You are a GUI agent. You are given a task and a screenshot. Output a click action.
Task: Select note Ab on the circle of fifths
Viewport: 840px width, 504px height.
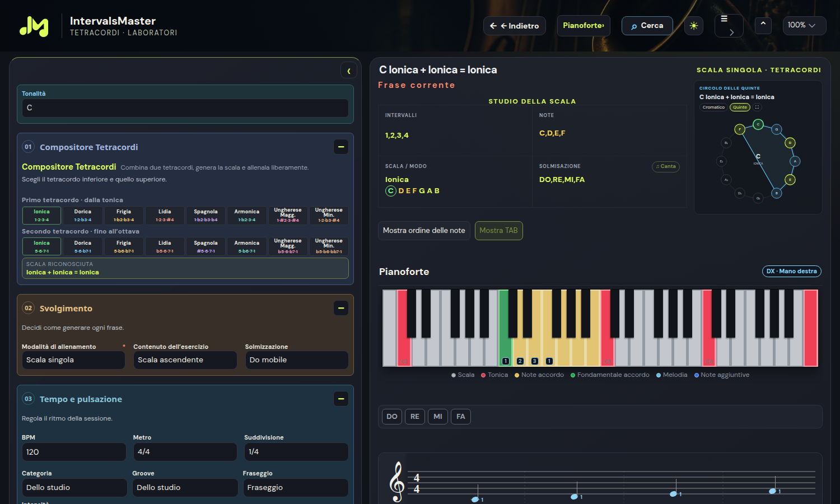(x=726, y=180)
